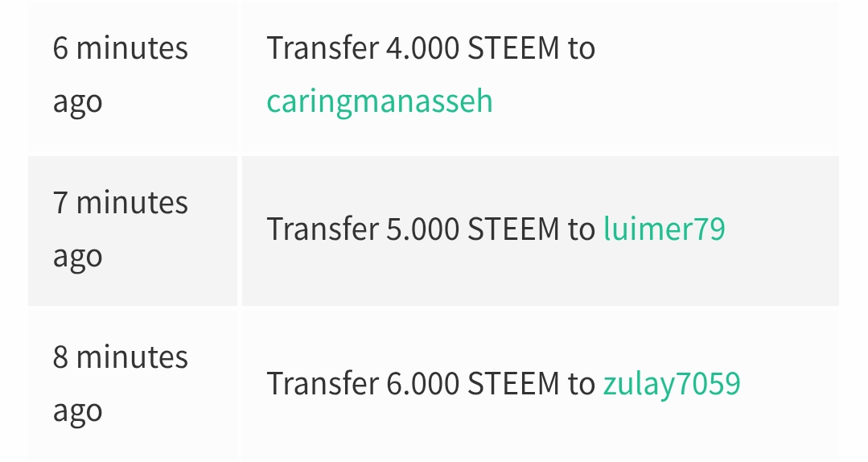Click the word to before zulay7059
The width and height of the screenshot is (868, 462).
pyautogui.click(x=582, y=384)
